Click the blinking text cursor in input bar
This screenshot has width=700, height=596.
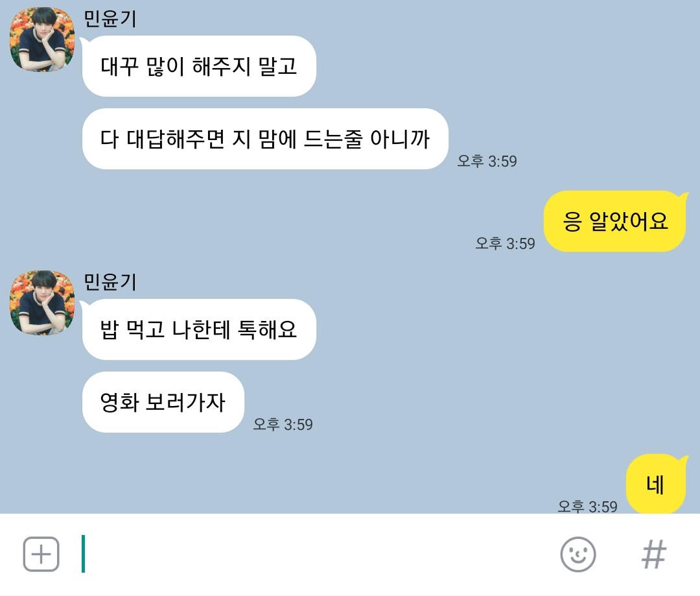coord(83,554)
